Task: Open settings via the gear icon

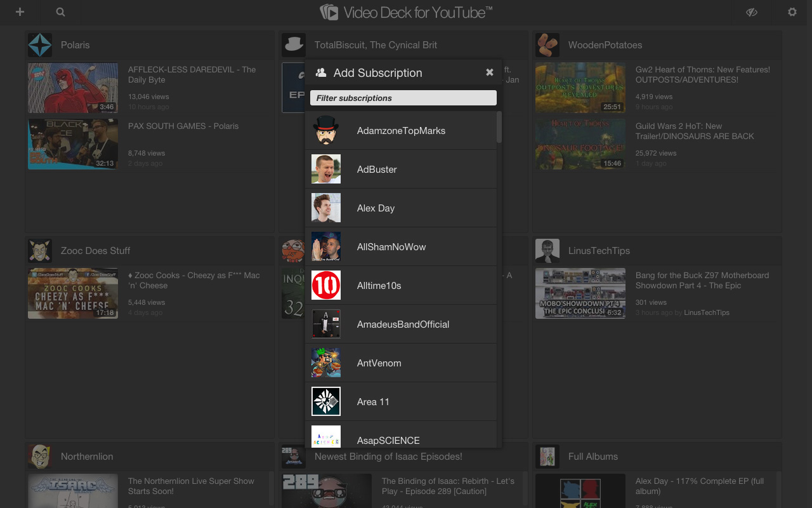Action: 792,12
